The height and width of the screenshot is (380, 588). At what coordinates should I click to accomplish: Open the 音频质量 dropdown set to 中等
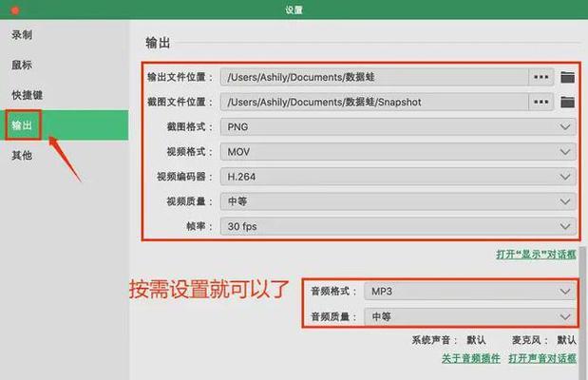pos(470,316)
